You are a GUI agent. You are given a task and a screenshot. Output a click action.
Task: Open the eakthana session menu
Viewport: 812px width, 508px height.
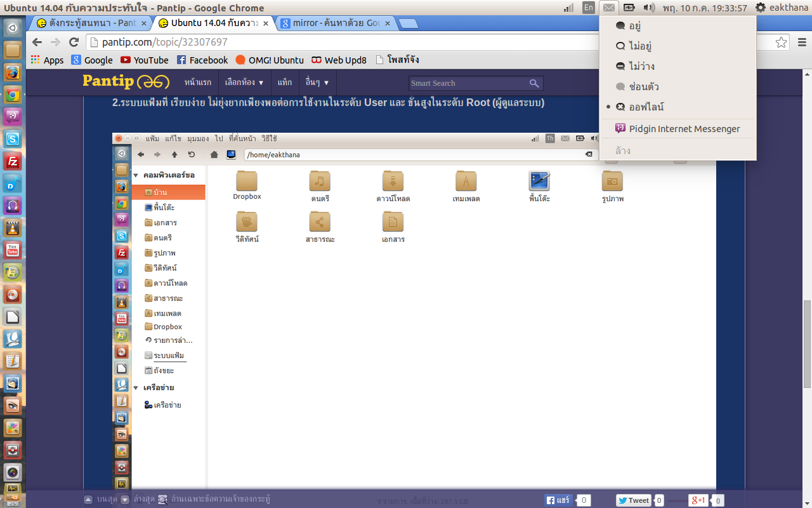(782, 8)
